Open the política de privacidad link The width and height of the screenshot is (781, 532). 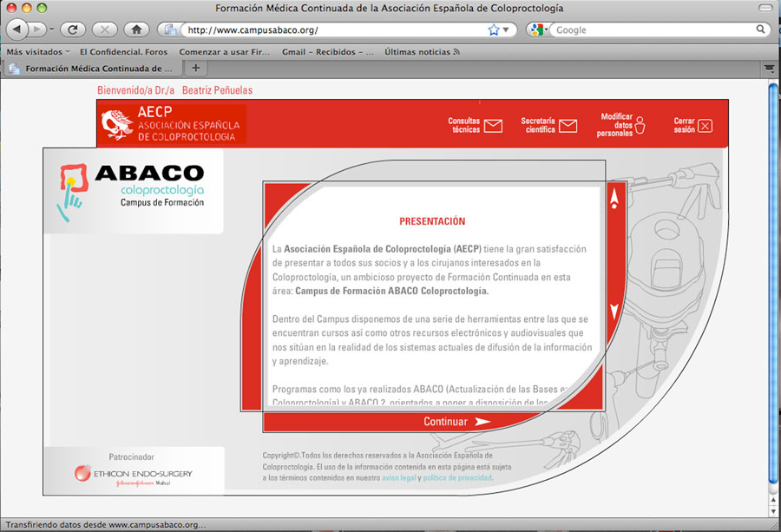click(457, 477)
